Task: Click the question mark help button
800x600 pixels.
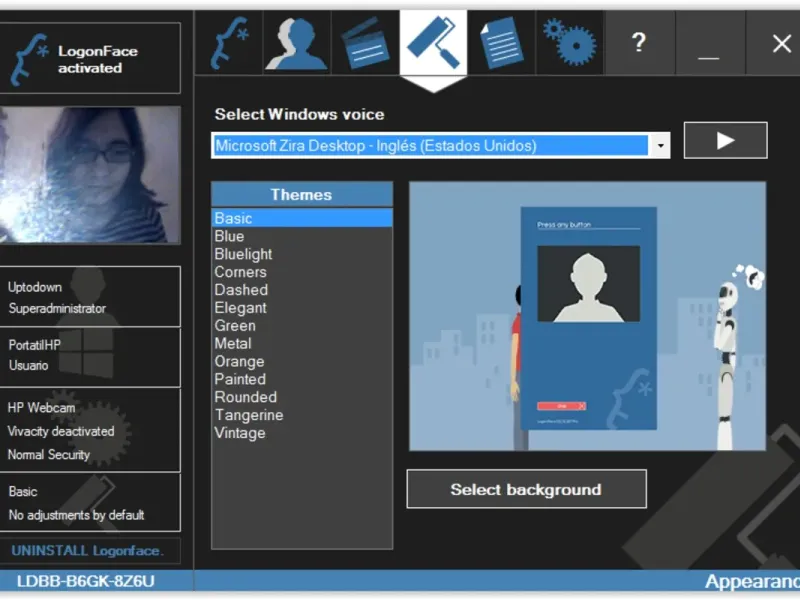Action: [x=639, y=43]
